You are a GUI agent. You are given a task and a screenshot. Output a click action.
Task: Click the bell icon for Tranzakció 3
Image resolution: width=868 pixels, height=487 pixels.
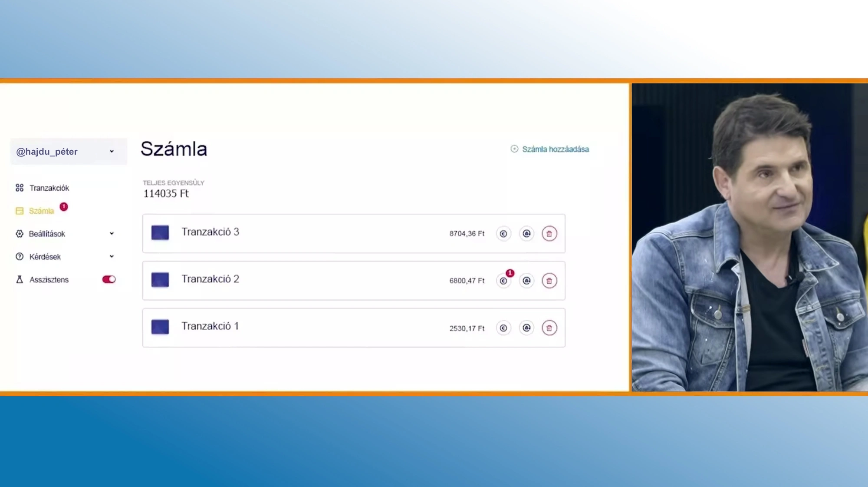[526, 234]
